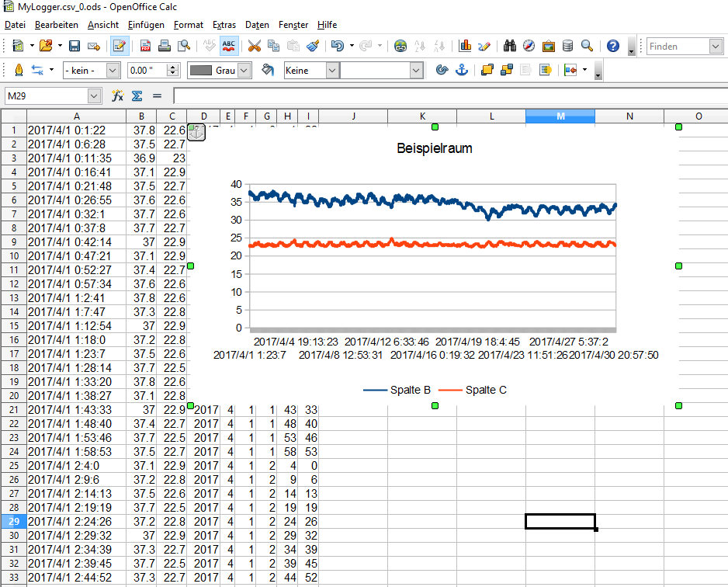Toggle the Navigator compass icon
This screenshot has height=587, width=728.
(x=529, y=46)
